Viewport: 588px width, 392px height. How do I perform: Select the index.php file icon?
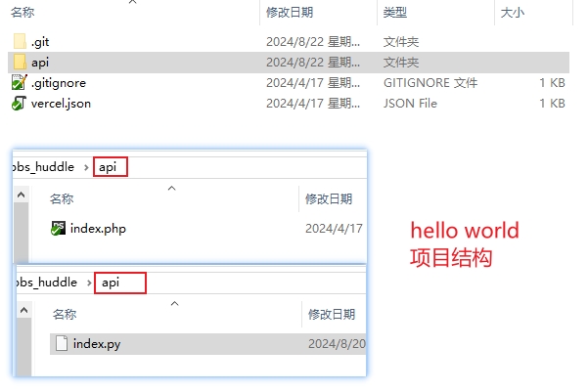(x=58, y=228)
